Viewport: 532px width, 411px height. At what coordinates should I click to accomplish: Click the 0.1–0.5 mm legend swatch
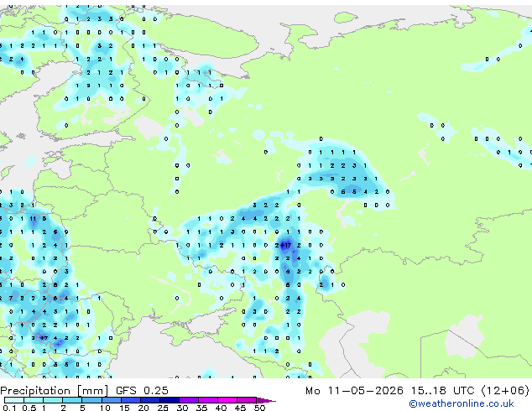(14, 400)
